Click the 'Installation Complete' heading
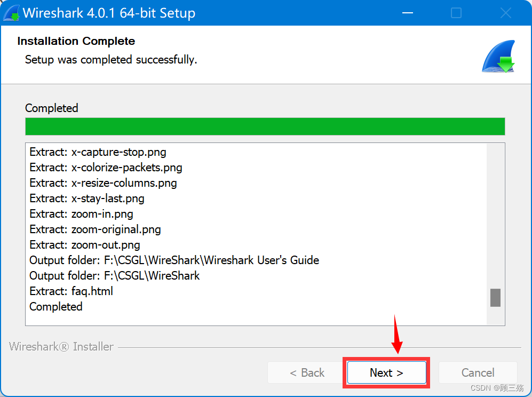This screenshot has width=532, height=397. [76, 41]
